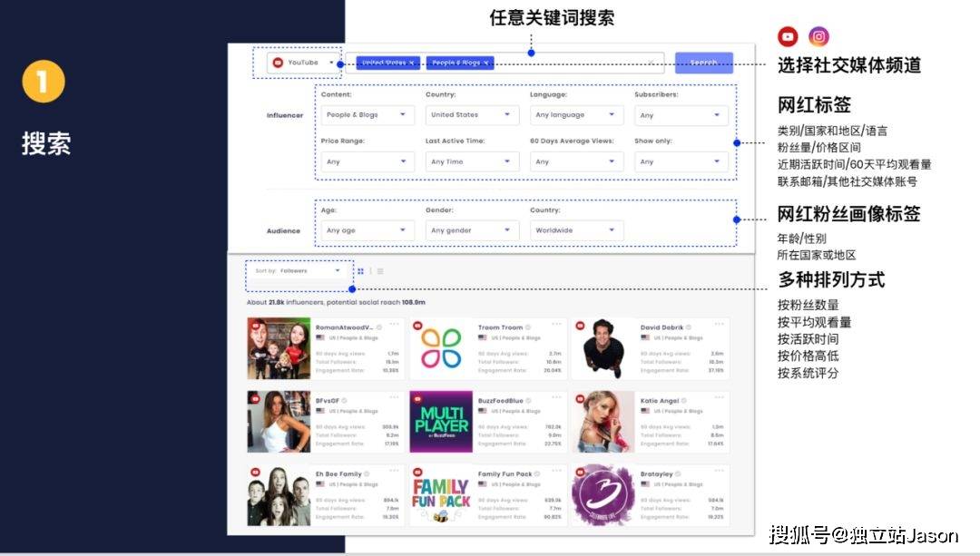980x556 pixels.
Task: Click the Search button
Action: click(x=704, y=63)
